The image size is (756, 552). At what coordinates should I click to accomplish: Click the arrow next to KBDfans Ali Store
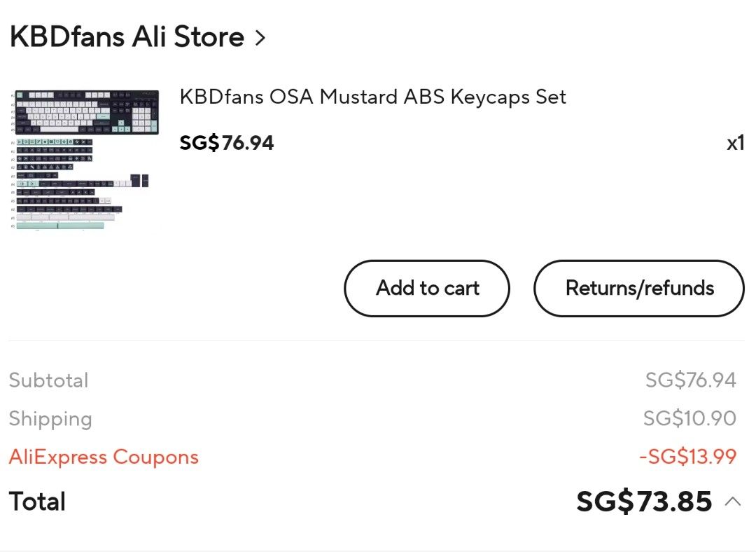click(x=260, y=36)
